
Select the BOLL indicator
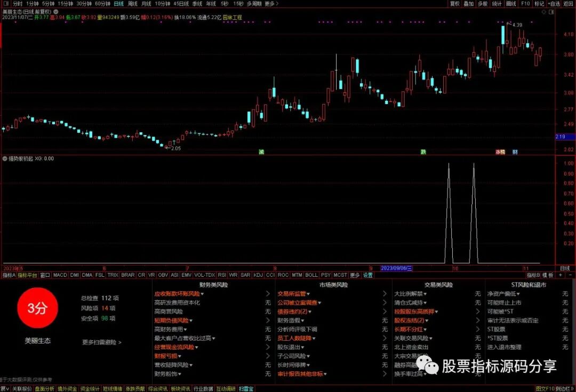point(311,275)
